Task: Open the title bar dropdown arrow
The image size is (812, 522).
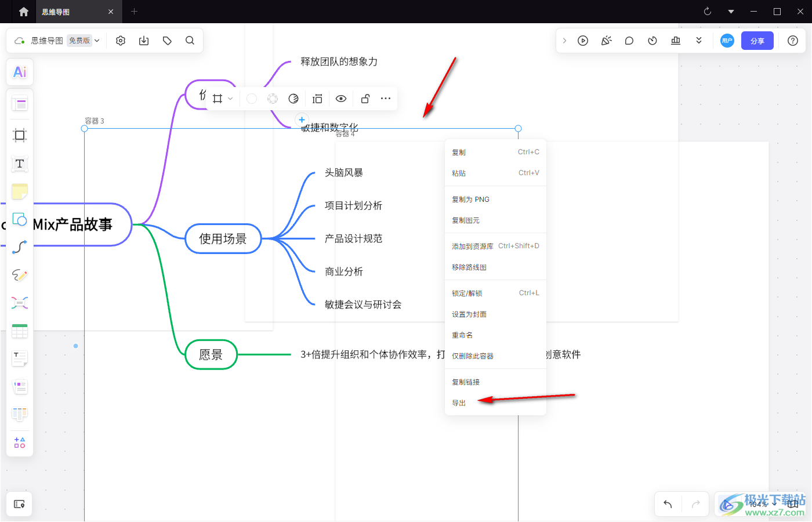Action: pyautogui.click(x=731, y=12)
